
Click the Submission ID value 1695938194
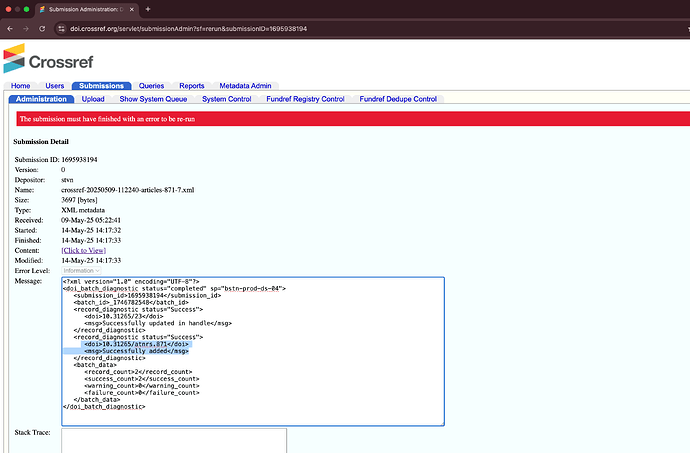tap(79, 160)
